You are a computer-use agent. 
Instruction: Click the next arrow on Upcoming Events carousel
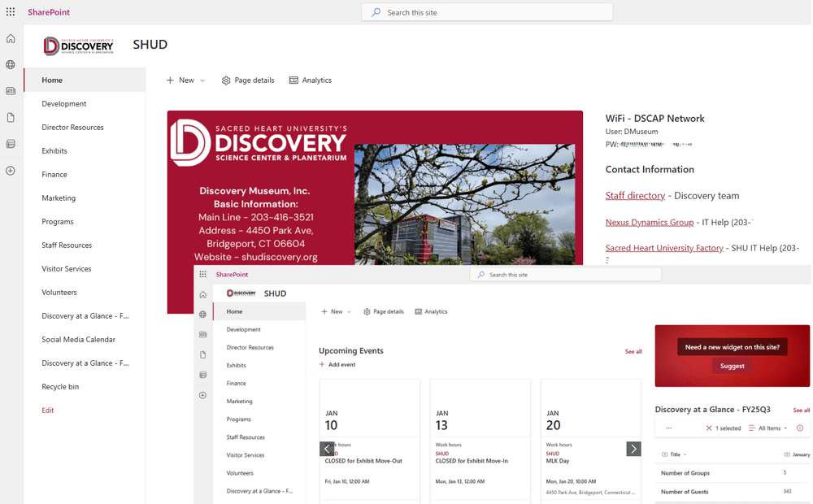(633, 448)
